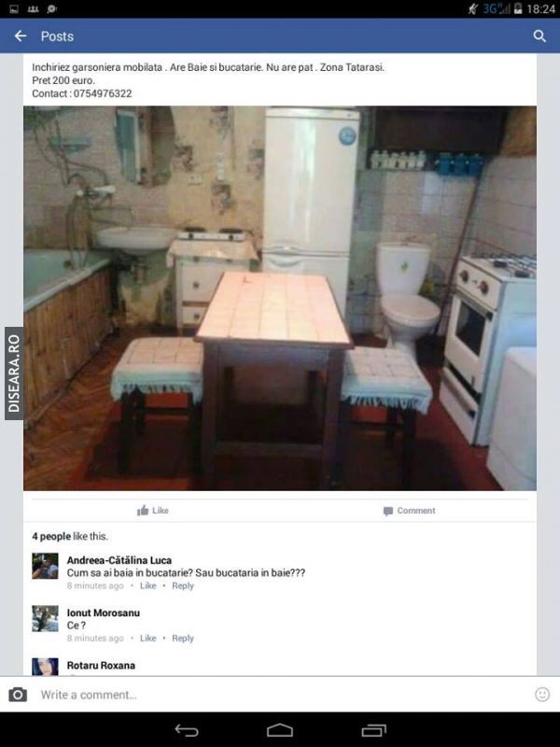Screen dimensions: 560x747
Task: Tap the Android back navigation button
Action: point(186,730)
